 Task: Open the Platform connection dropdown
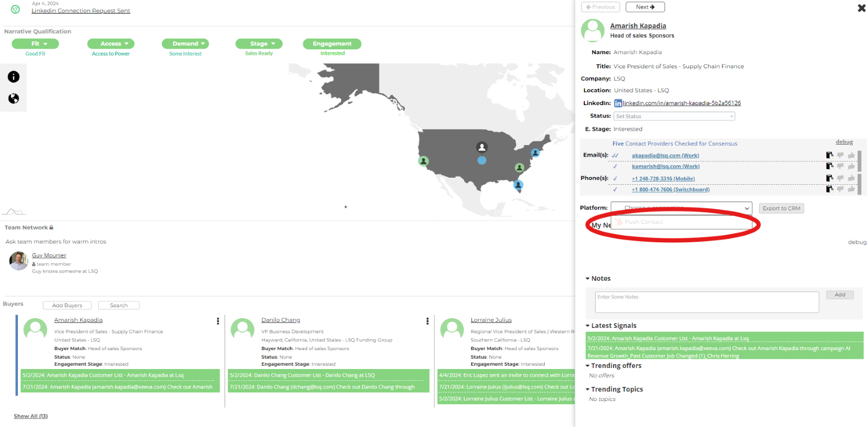681,208
